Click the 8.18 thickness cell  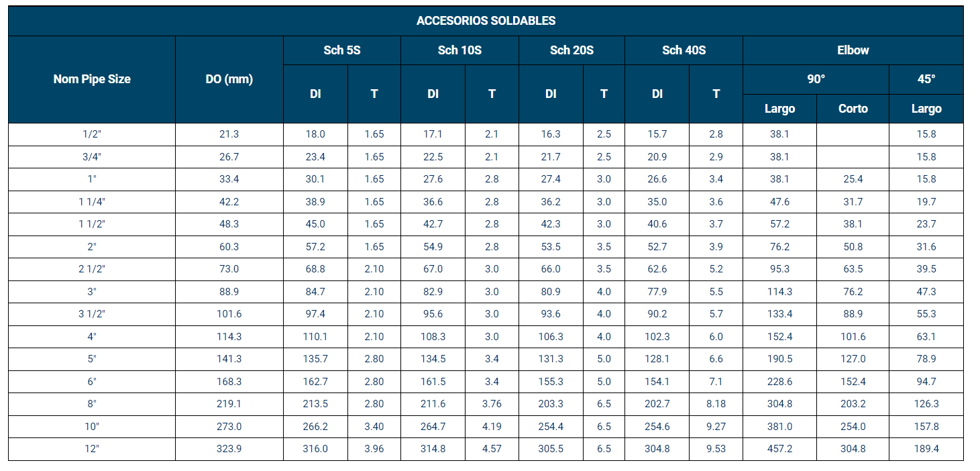(716, 404)
